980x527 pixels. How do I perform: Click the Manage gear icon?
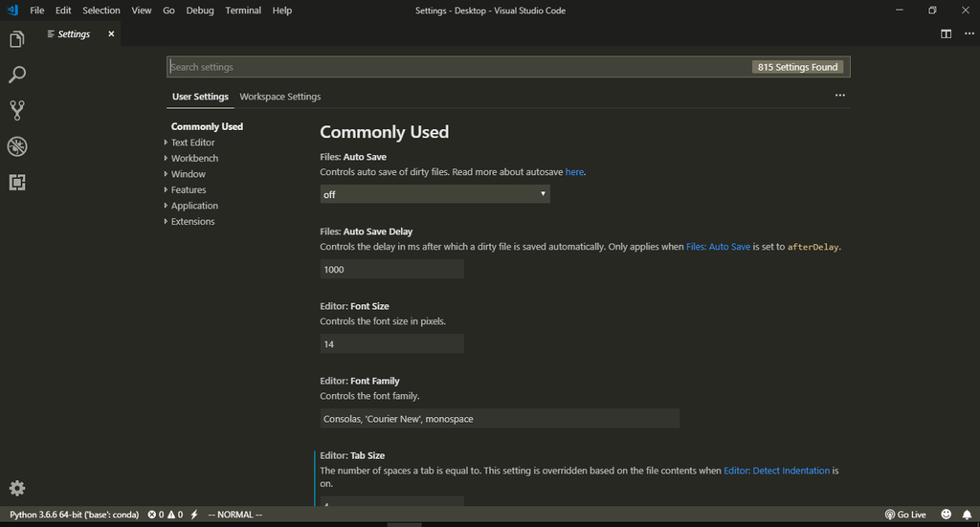[x=16, y=489]
